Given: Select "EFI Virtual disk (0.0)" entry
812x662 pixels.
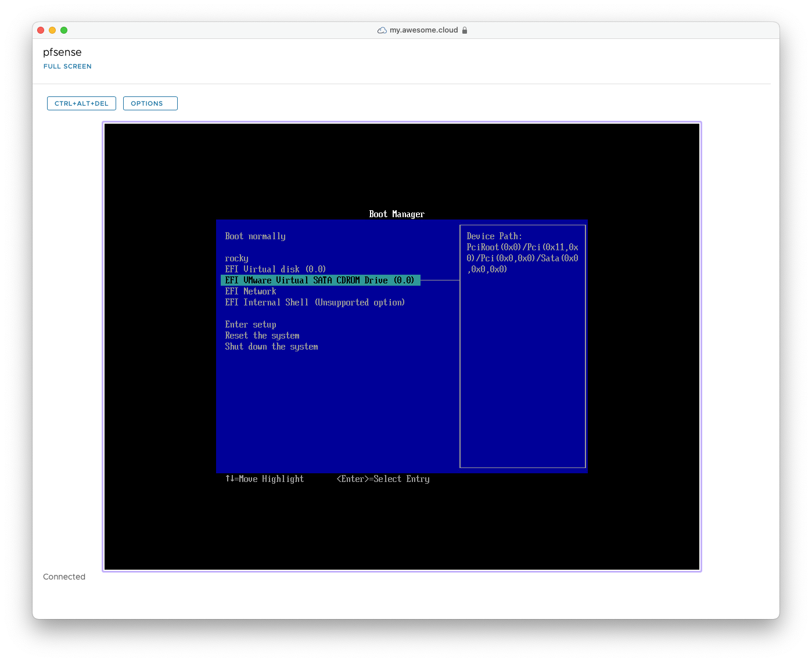Looking at the screenshot, I should (275, 269).
